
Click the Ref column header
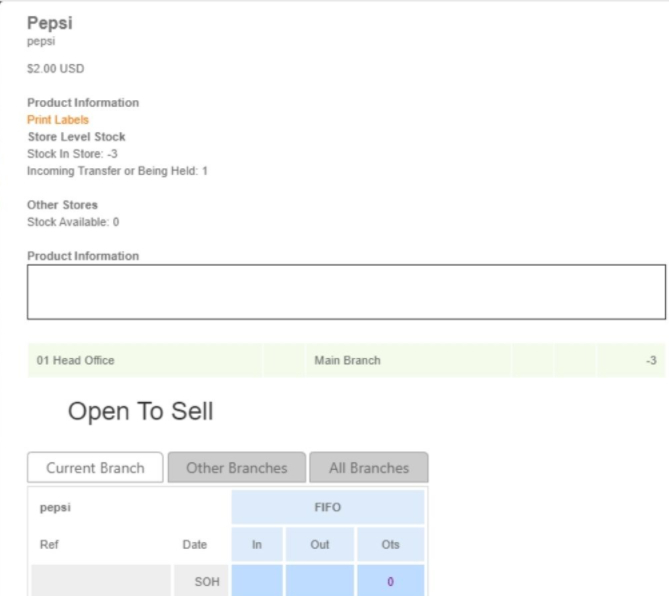47,545
